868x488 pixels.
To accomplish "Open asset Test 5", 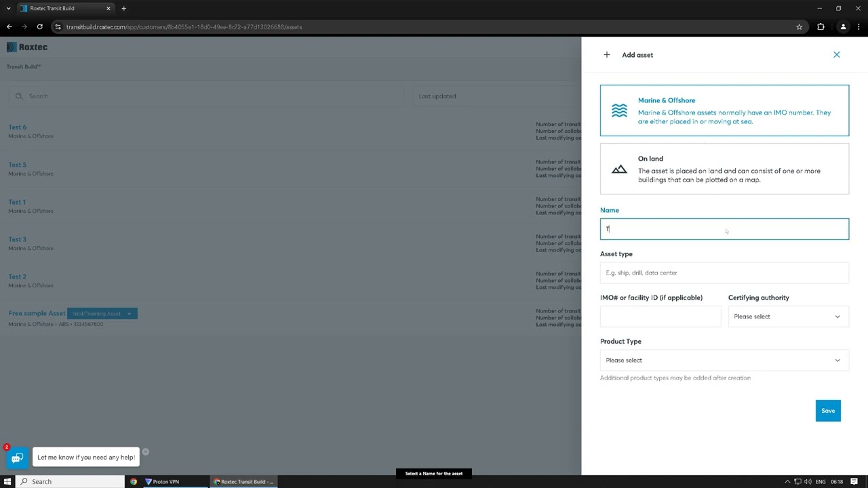I will pyautogui.click(x=18, y=165).
